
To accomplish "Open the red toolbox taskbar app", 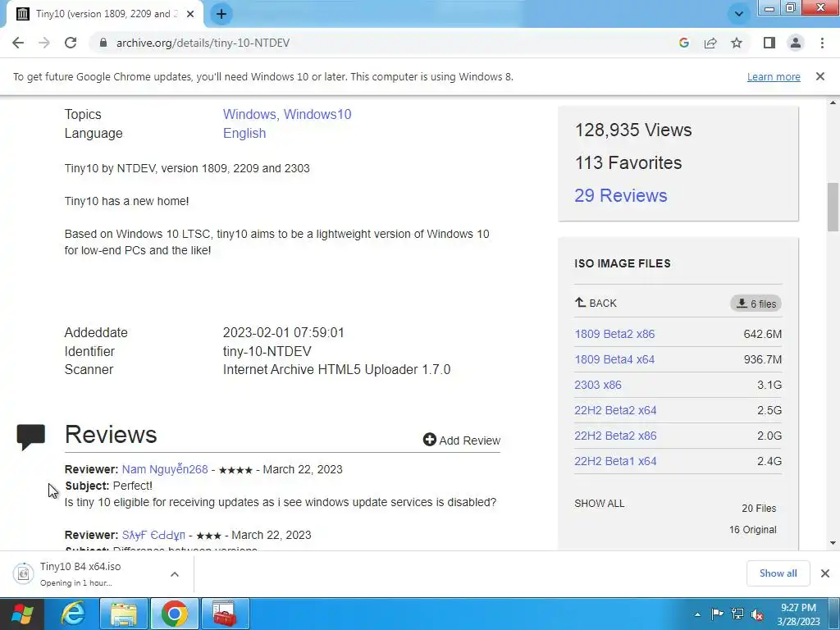I will pyautogui.click(x=225, y=614).
